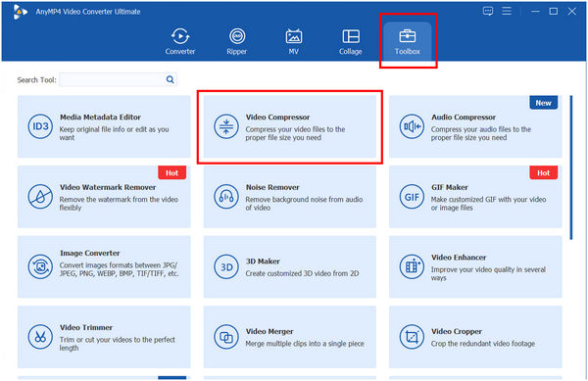Viewport: 588px width, 381px height.
Task: Click 'Create customized 3D video from 2D' text
Action: point(302,273)
